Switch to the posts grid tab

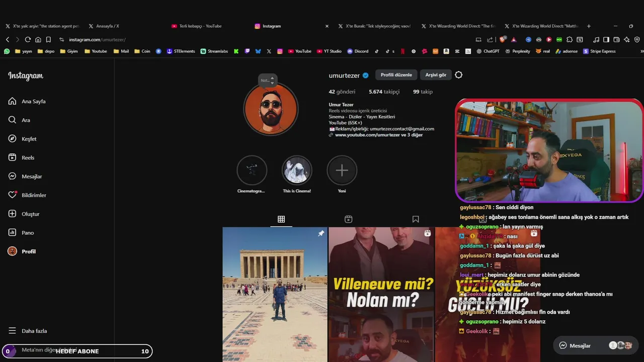tap(281, 219)
